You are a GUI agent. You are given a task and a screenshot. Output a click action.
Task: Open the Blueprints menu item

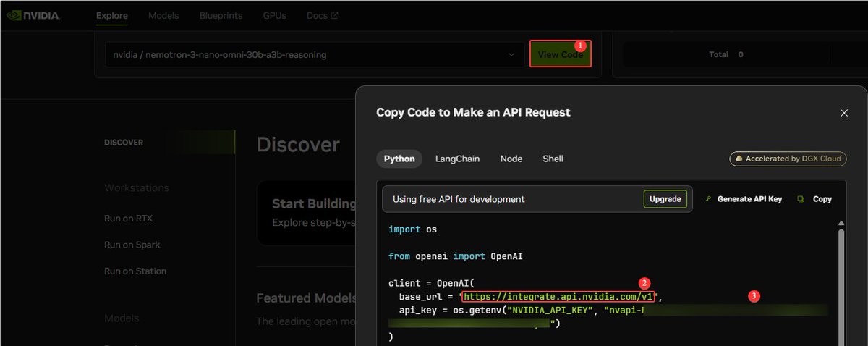[x=219, y=15]
